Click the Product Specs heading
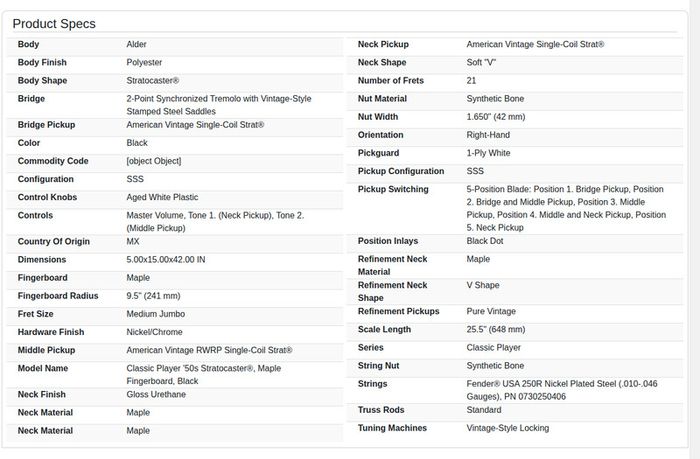700x459 pixels. coord(54,24)
